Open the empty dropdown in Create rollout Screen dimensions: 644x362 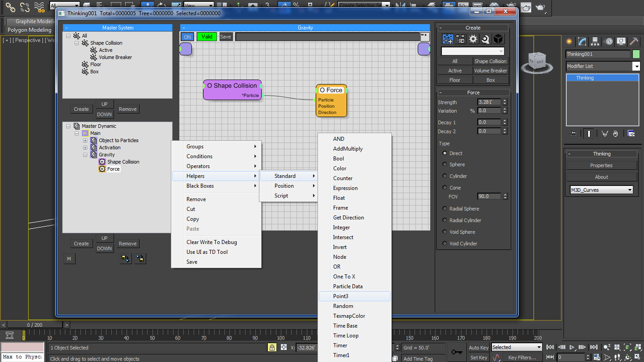pos(473,51)
